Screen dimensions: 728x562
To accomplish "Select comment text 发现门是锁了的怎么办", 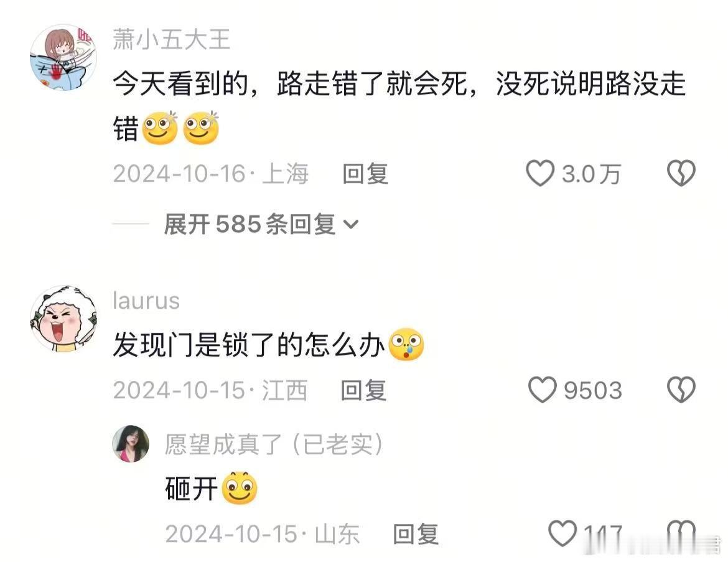I will (x=250, y=345).
